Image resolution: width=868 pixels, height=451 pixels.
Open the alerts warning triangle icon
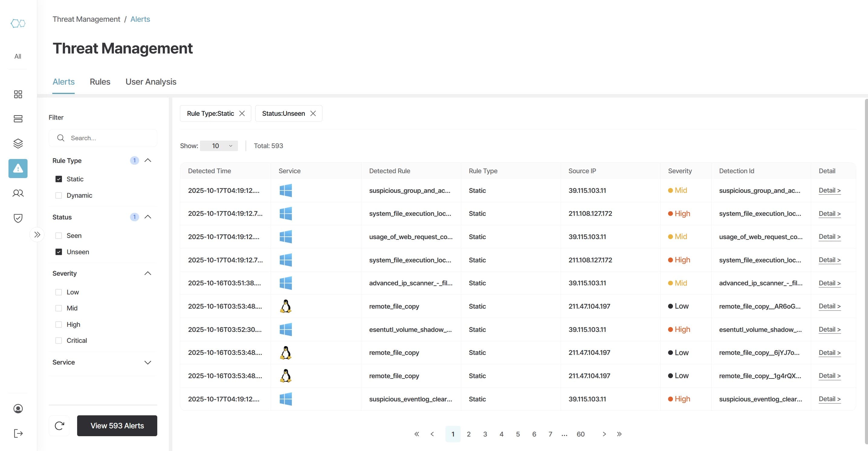(x=18, y=168)
